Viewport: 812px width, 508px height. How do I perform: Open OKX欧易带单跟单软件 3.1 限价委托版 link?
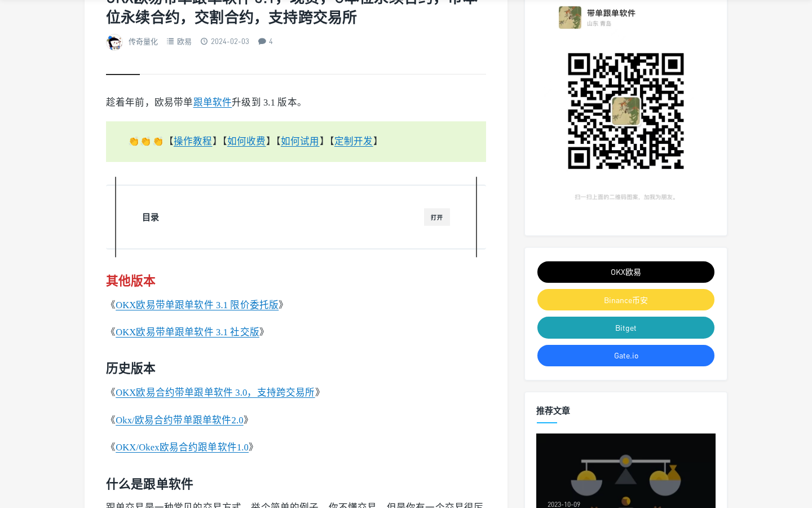[197, 305]
